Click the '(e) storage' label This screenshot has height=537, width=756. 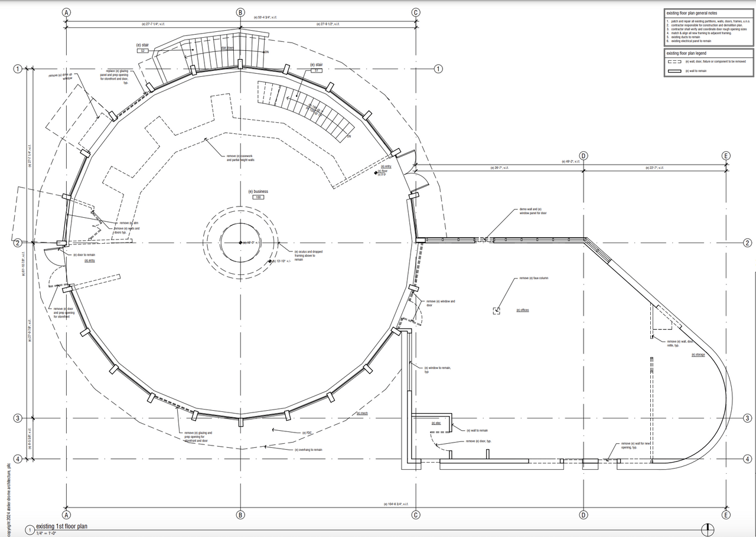pos(698,355)
